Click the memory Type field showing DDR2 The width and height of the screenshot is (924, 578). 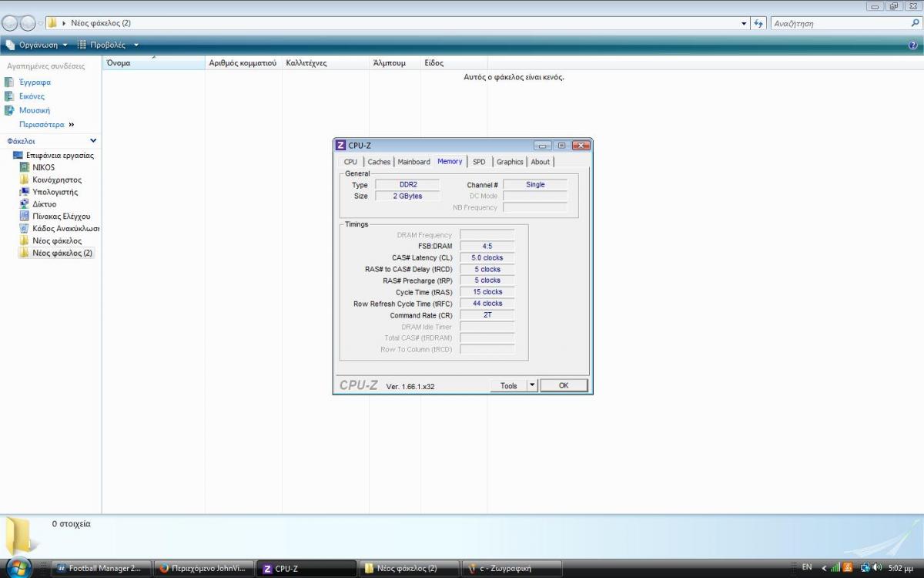(407, 185)
